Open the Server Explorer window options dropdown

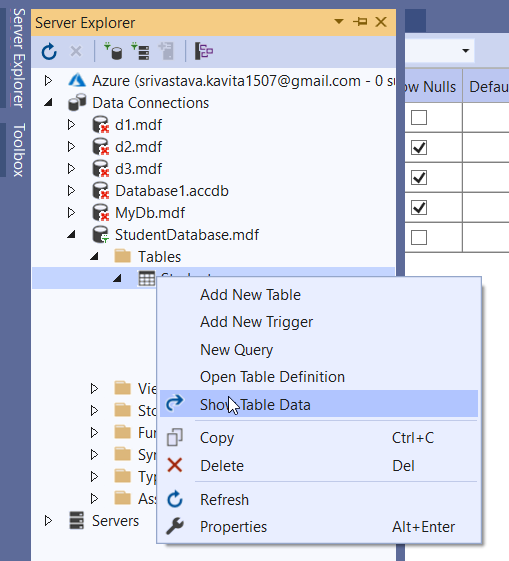339,22
